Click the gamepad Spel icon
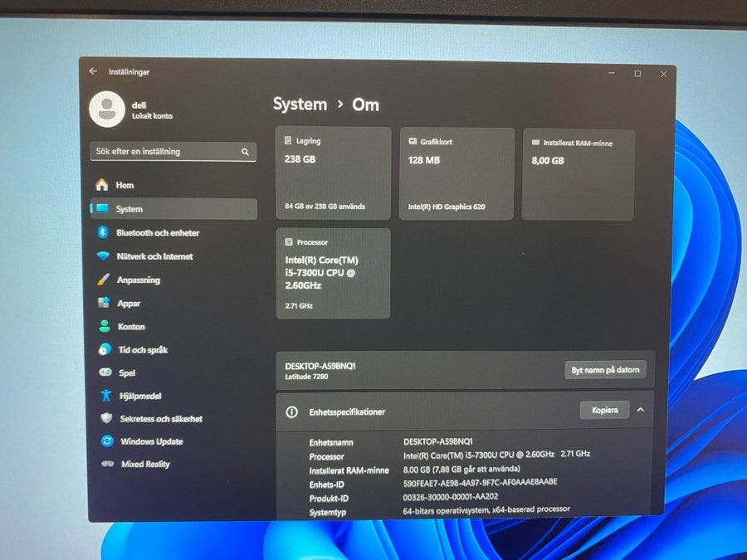The width and height of the screenshot is (747, 560). coord(105,372)
